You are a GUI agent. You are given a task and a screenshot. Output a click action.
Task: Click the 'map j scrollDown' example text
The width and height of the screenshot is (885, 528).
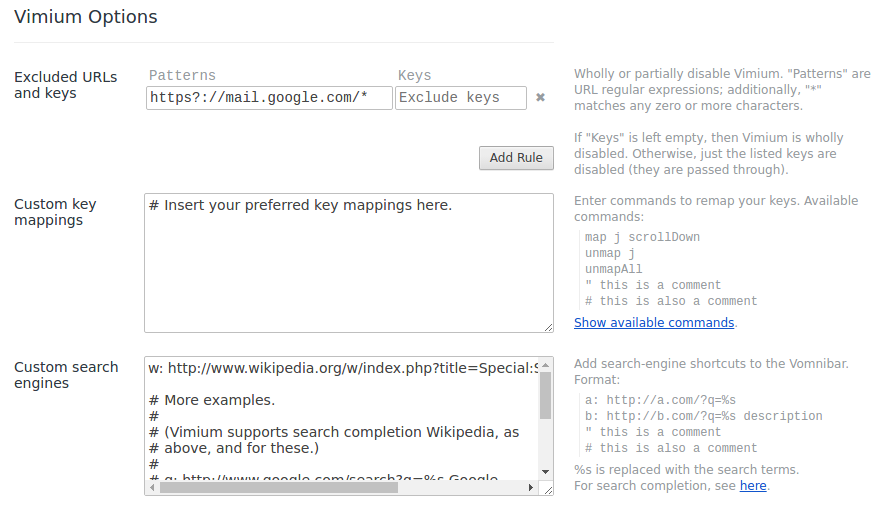[x=642, y=237]
